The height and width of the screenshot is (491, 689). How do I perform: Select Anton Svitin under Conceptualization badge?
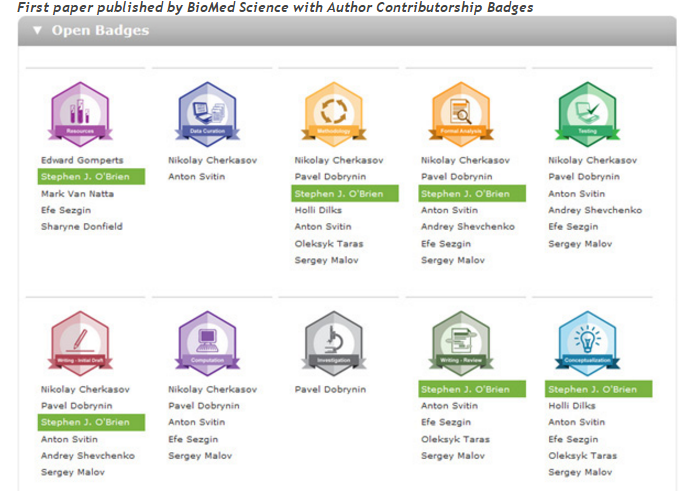click(577, 422)
